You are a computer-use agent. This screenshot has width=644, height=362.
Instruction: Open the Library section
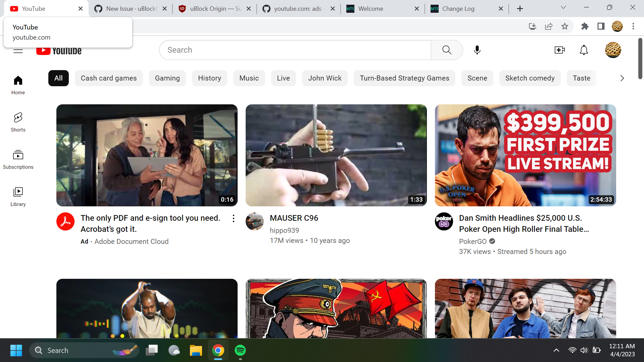18,196
